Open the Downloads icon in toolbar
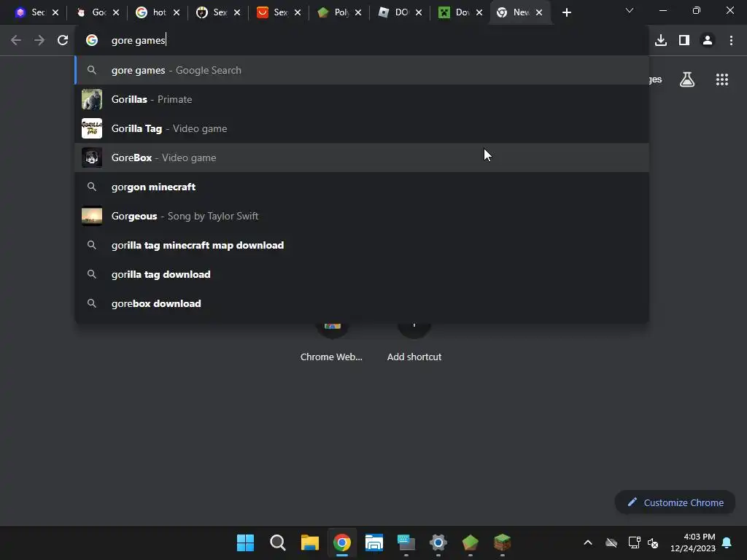The width and height of the screenshot is (747, 560). 661,41
